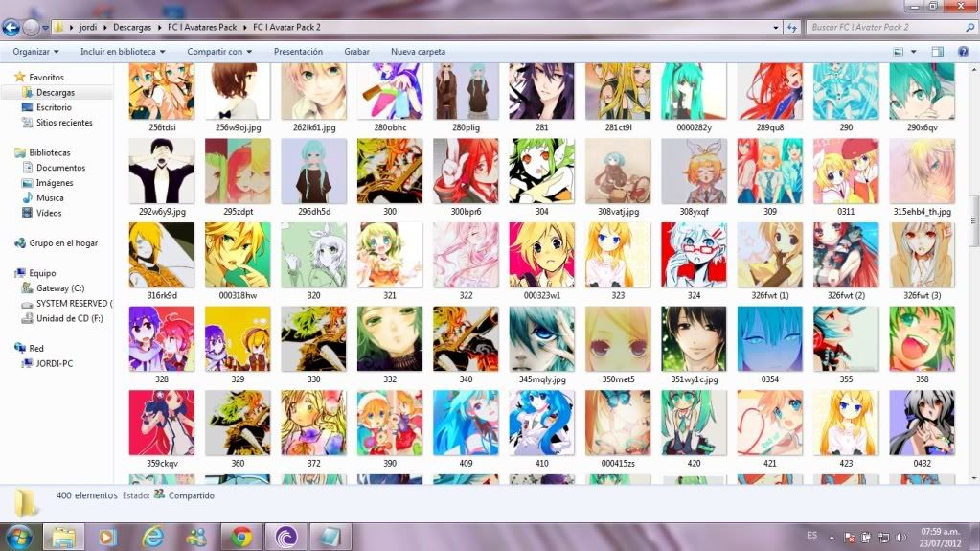980x551 pixels.
Task: Select Escritorio in navigation pane
Action: [54, 107]
